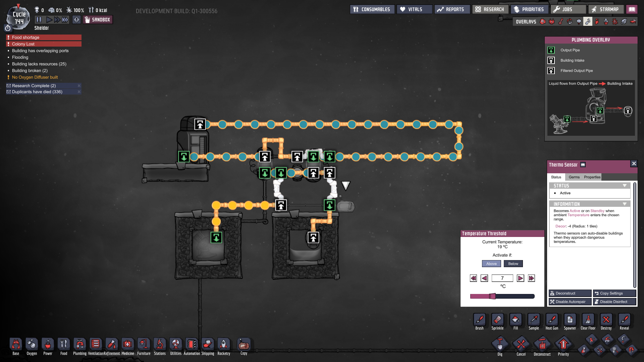644x362 pixels.
Task: Toggle Sandbox mode button
Action: [98, 20]
